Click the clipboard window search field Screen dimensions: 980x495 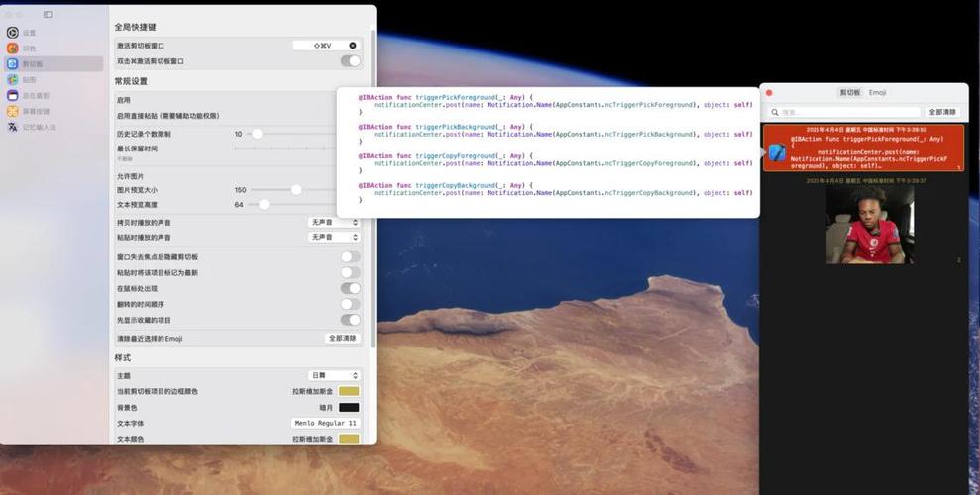[x=844, y=112]
